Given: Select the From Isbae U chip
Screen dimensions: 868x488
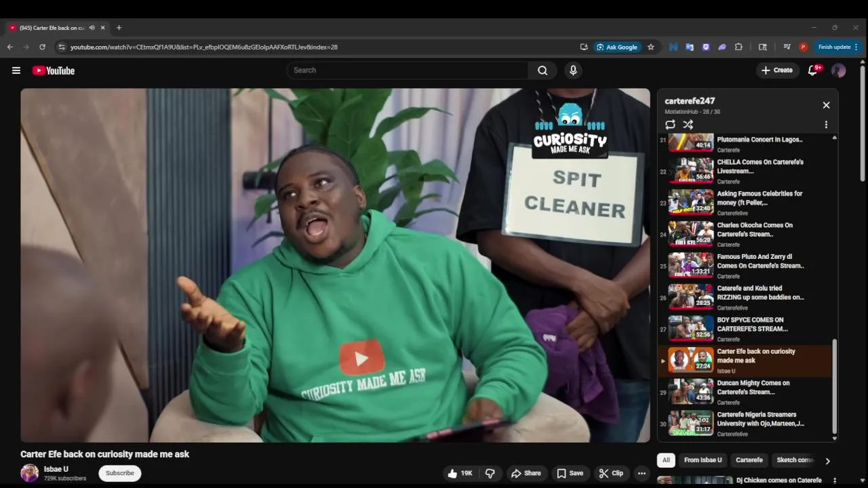Looking at the screenshot, I should [x=703, y=460].
